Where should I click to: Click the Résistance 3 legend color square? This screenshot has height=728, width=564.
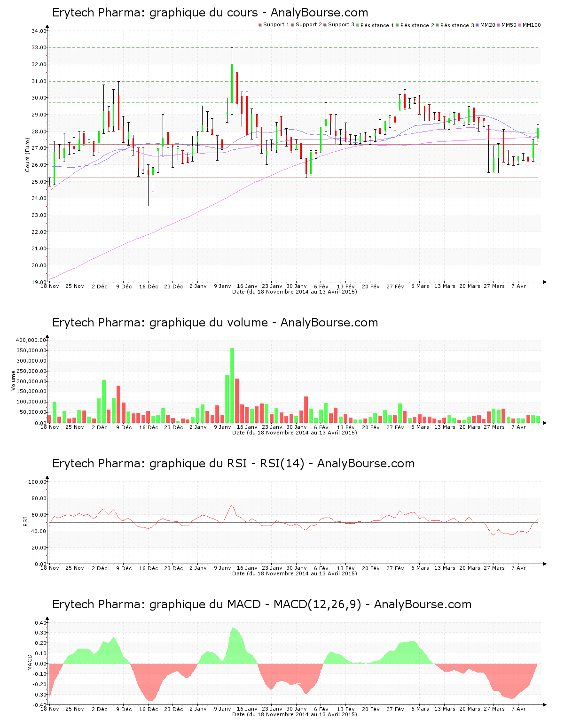coord(437,25)
